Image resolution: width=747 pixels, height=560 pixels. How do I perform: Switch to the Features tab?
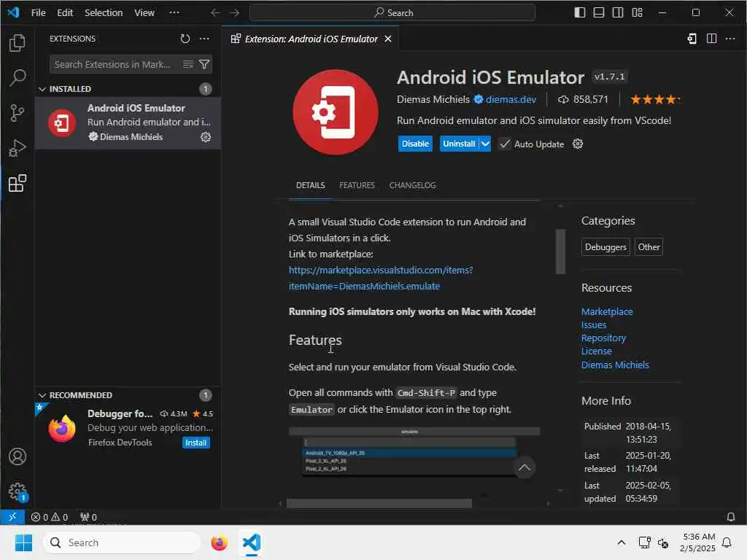point(357,185)
